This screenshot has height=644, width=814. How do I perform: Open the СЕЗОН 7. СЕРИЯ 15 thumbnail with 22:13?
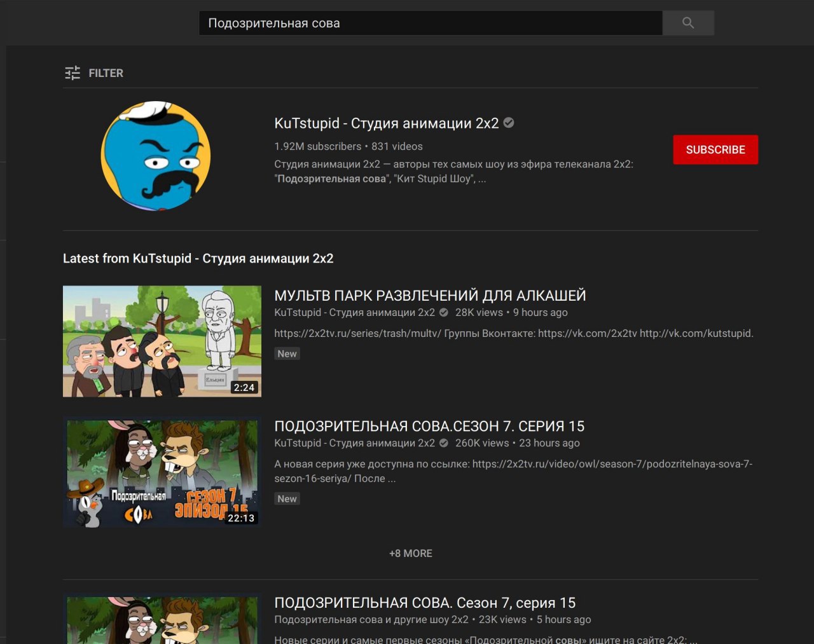[x=162, y=472]
